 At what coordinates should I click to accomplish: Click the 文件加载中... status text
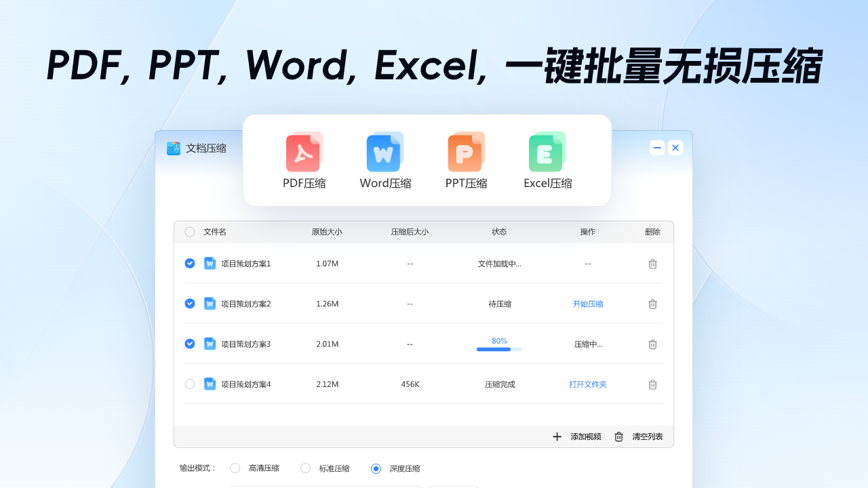pos(500,264)
